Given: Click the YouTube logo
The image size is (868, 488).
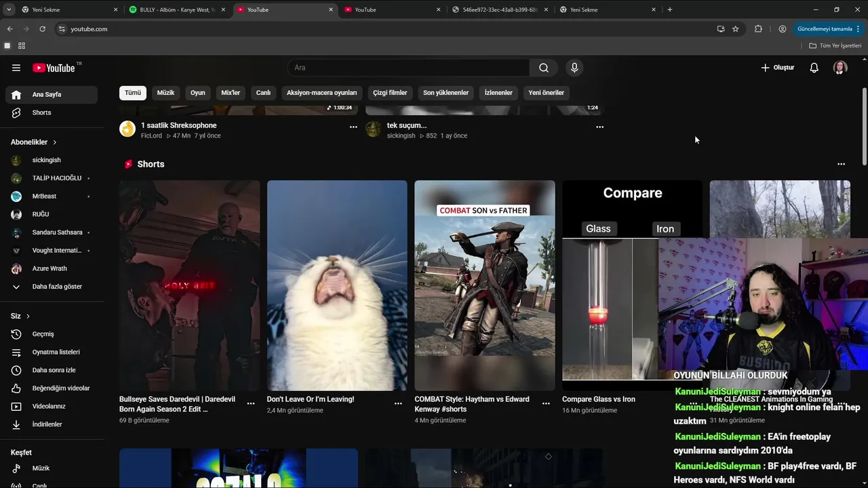Looking at the screenshot, I should click(54, 68).
